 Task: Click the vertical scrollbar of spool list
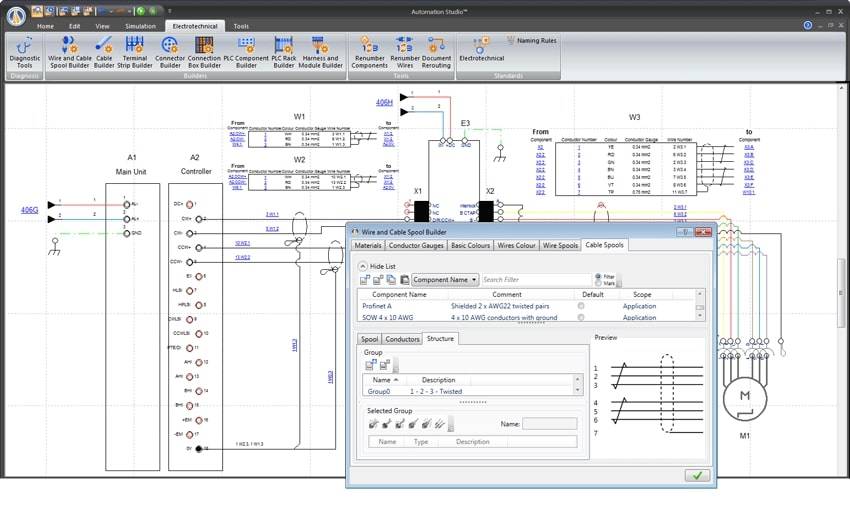pos(700,305)
